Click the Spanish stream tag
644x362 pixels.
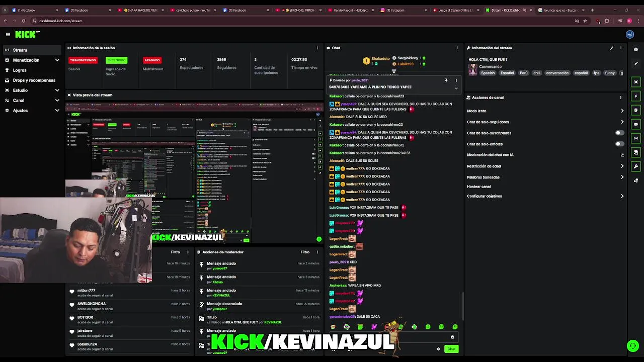[488, 73]
